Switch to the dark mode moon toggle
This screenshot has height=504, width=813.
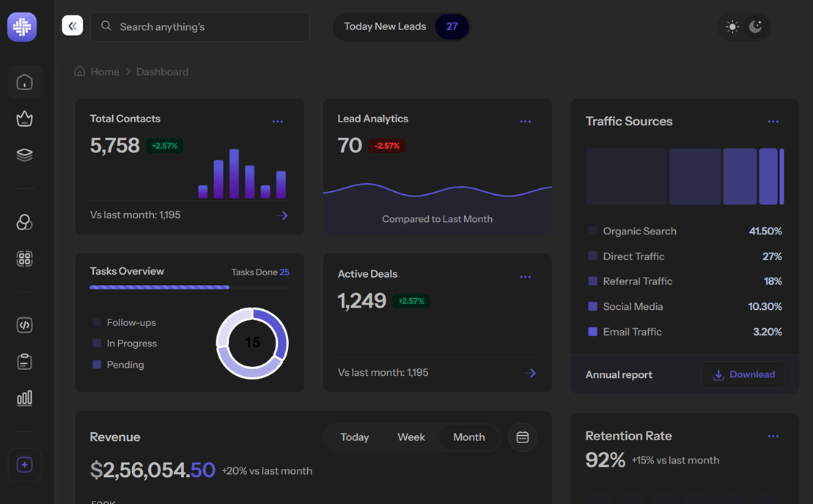[755, 26]
